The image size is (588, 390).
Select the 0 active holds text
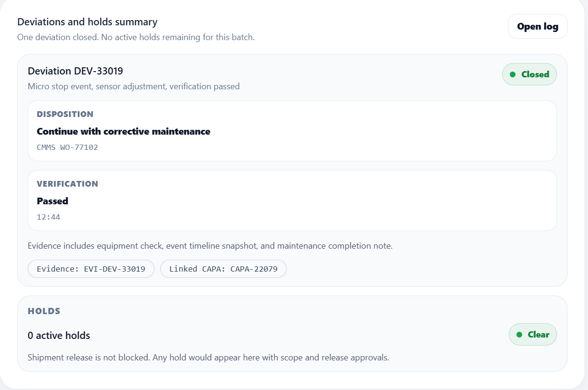[x=59, y=336]
